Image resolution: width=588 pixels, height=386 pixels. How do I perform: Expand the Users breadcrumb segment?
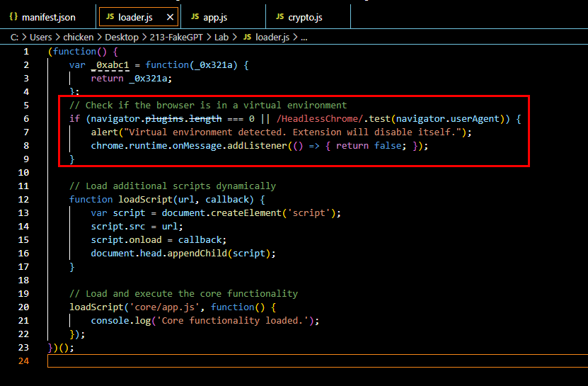click(41, 37)
